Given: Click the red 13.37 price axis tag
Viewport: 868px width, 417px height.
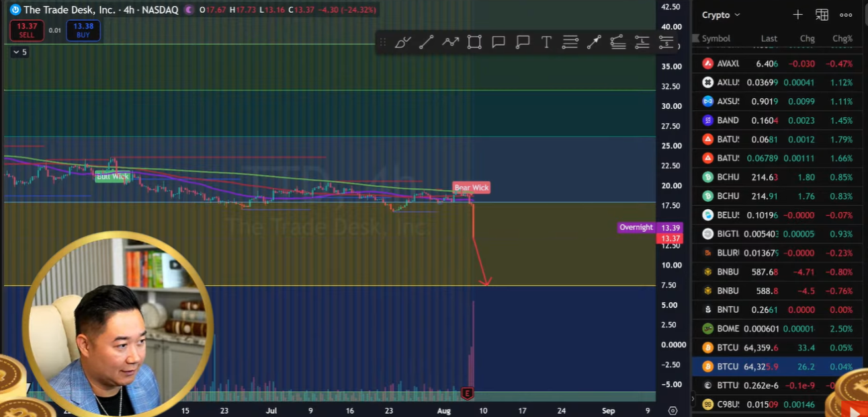Looking at the screenshot, I should [x=670, y=239].
